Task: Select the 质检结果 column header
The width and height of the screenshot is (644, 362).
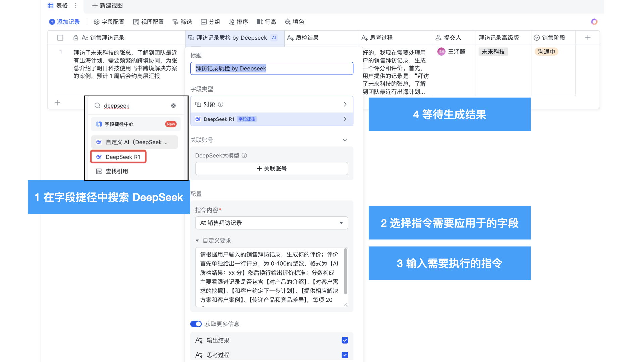Action: click(x=322, y=38)
